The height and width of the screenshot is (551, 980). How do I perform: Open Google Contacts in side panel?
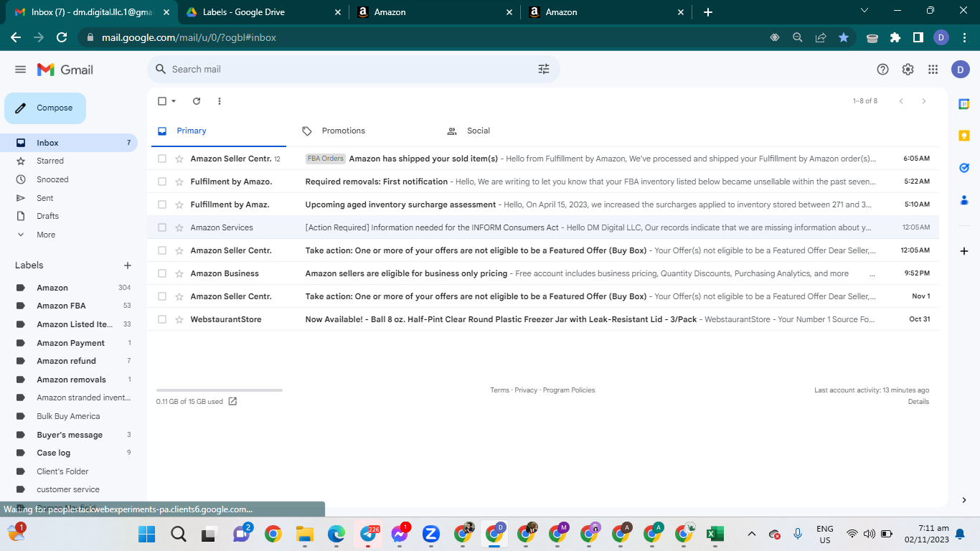click(x=964, y=199)
